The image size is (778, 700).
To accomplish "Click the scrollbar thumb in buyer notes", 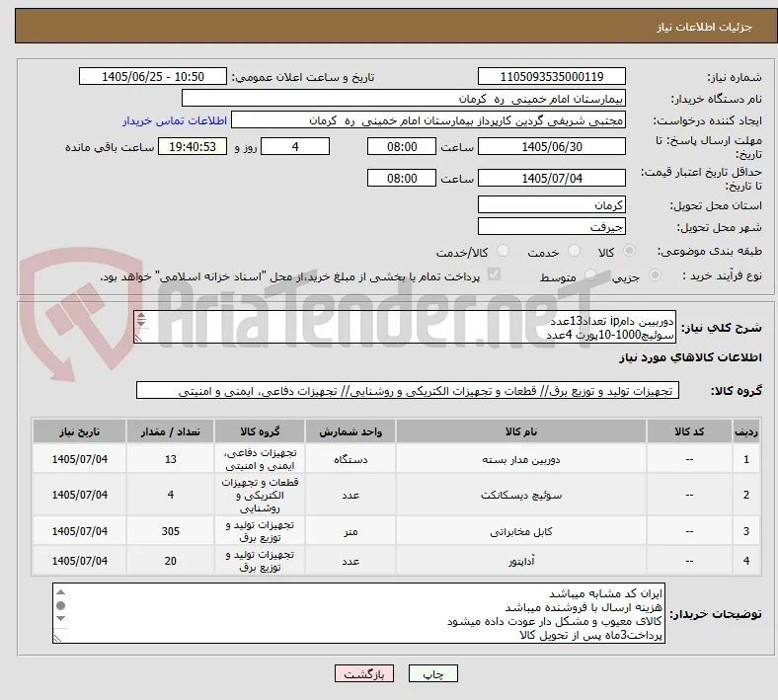I will pyautogui.click(x=60, y=605).
